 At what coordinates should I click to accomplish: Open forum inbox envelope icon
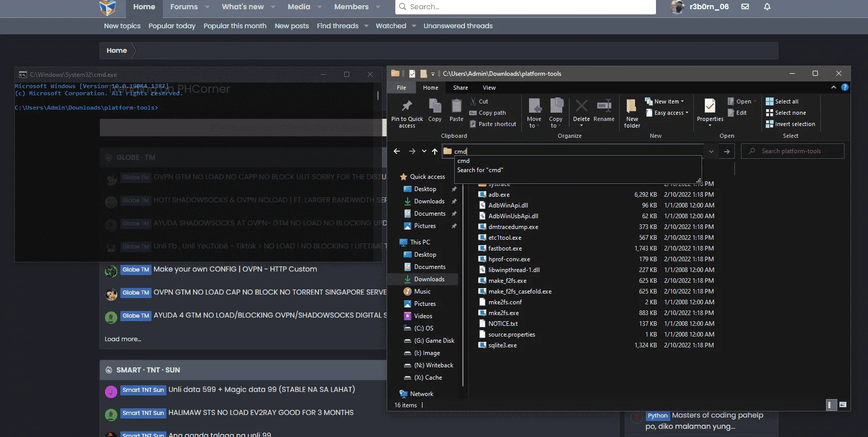pos(745,7)
